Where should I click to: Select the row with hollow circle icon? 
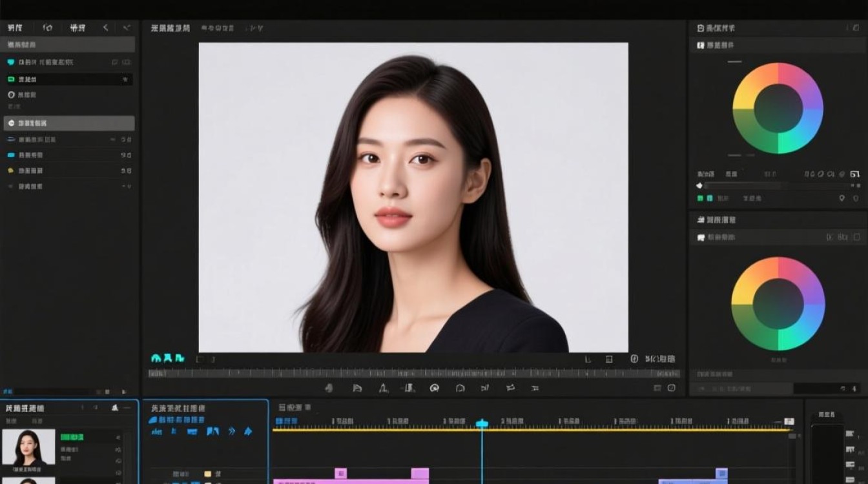tap(69, 95)
